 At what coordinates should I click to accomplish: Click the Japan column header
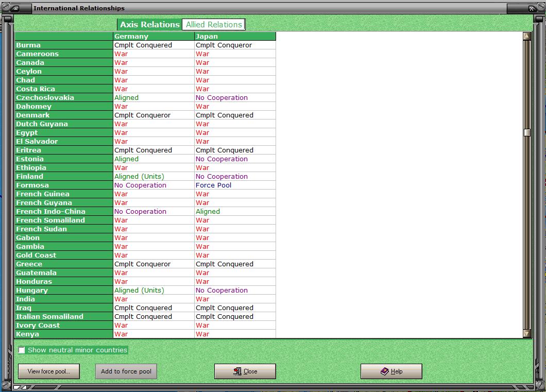[x=235, y=36]
